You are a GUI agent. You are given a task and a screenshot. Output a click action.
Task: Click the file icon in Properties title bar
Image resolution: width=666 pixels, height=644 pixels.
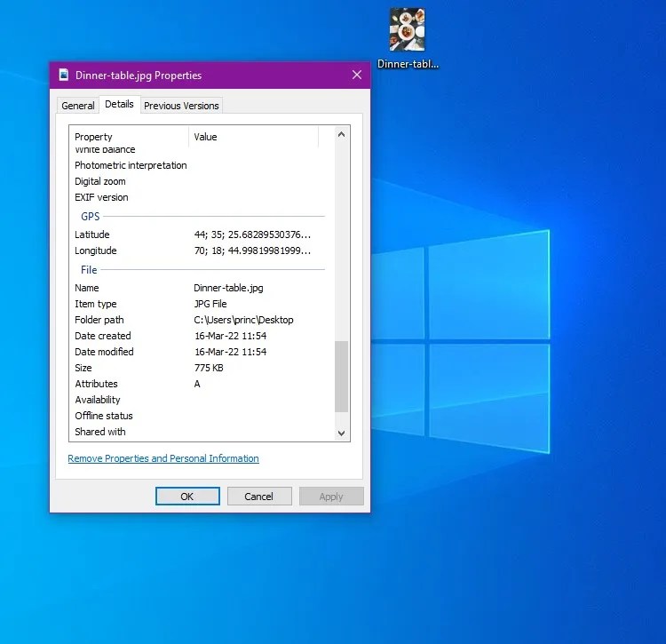[x=64, y=76]
